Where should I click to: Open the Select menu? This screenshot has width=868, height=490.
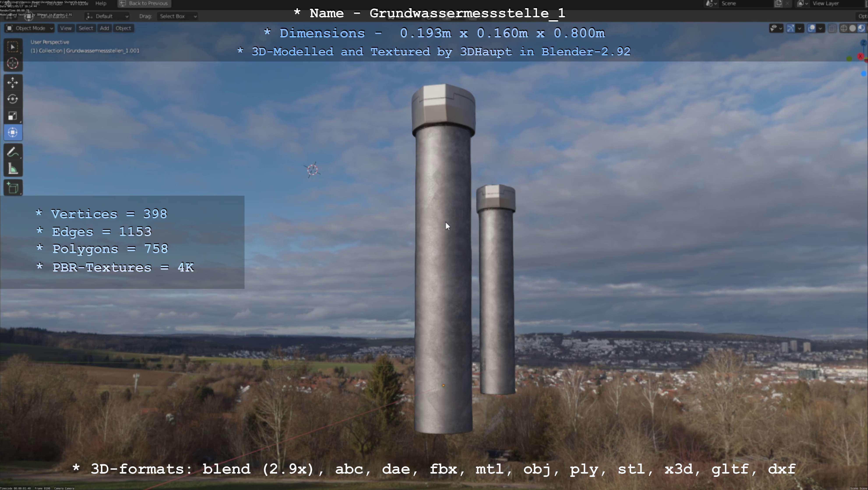coord(86,28)
